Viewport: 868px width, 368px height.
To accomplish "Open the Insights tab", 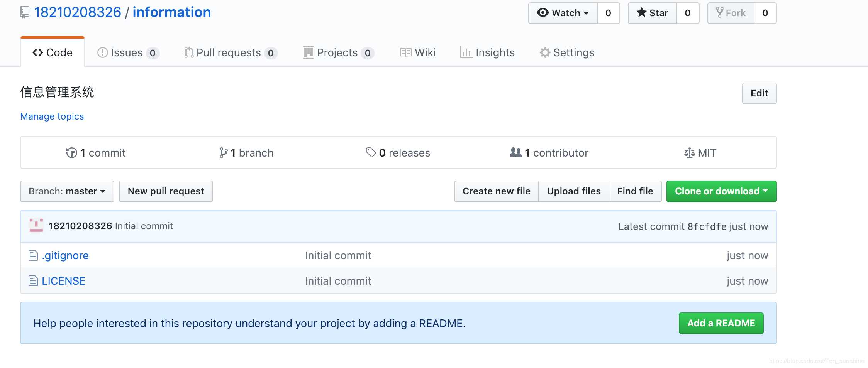I will [x=487, y=52].
